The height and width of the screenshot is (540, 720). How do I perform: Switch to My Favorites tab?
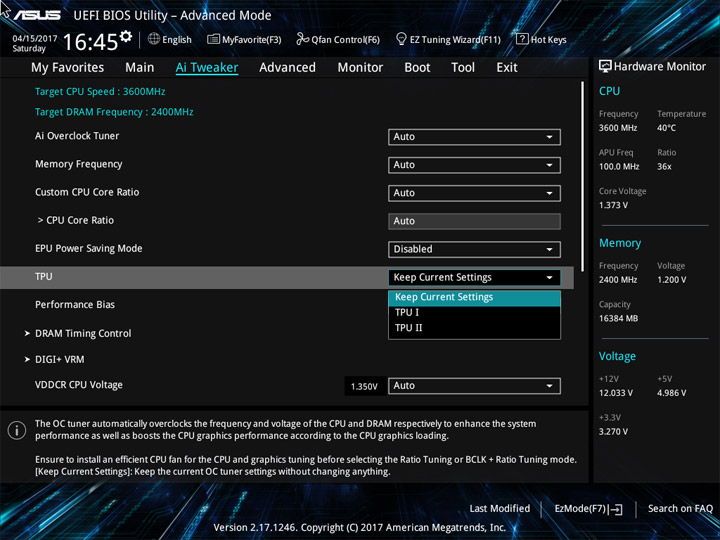(x=68, y=68)
